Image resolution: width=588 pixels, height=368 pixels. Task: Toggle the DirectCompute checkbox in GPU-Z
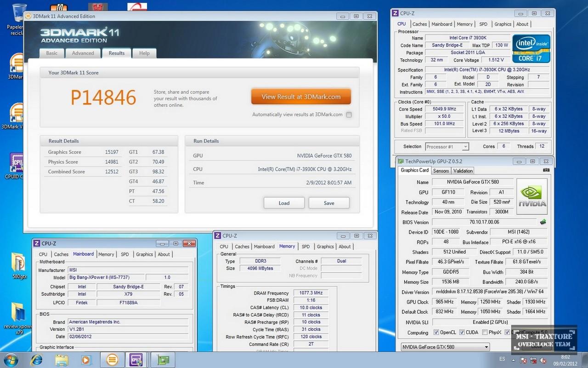(x=508, y=333)
